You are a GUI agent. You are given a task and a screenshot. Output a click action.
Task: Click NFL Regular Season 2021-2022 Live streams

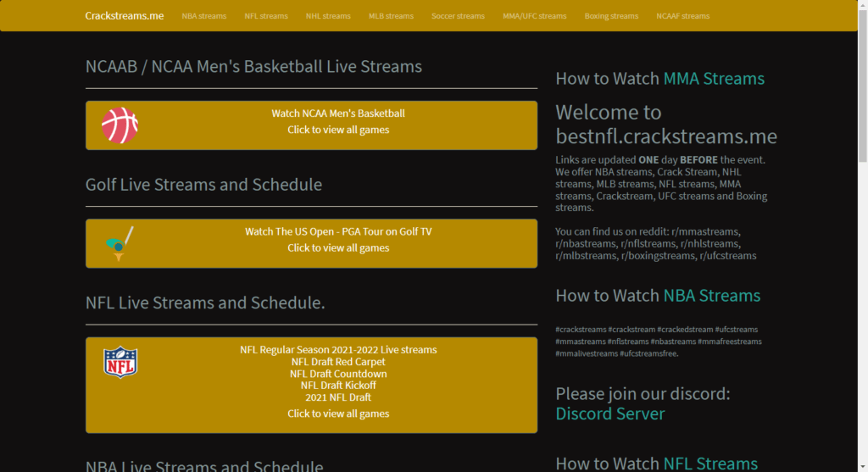(338, 350)
